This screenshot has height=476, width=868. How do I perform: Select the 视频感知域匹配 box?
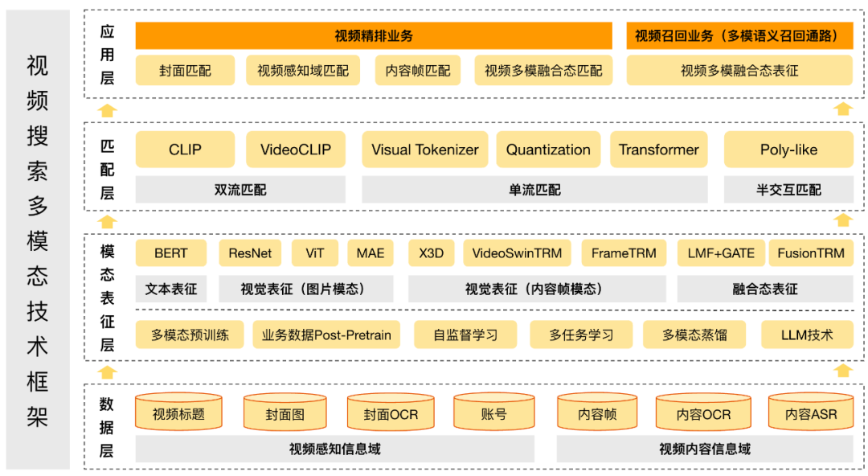coord(303,71)
